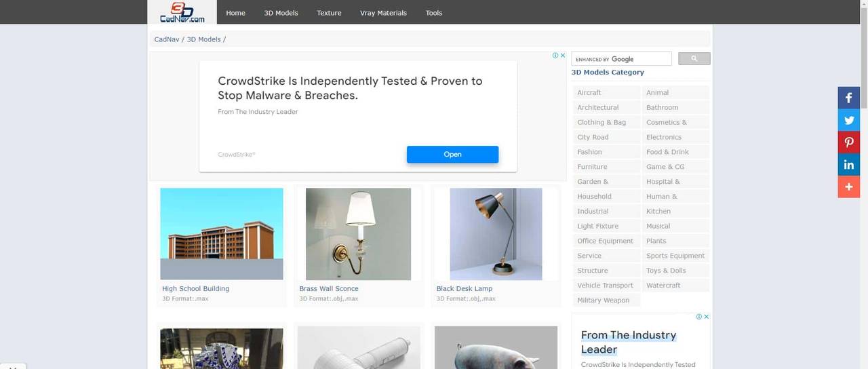Open the Architectural category link

pyautogui.click(x=597, y=107)
